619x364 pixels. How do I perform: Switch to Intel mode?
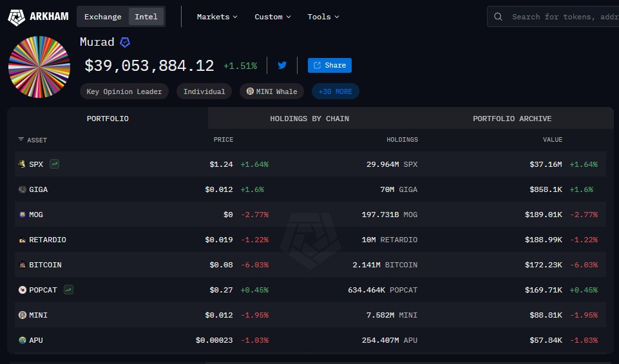point(146,17)
